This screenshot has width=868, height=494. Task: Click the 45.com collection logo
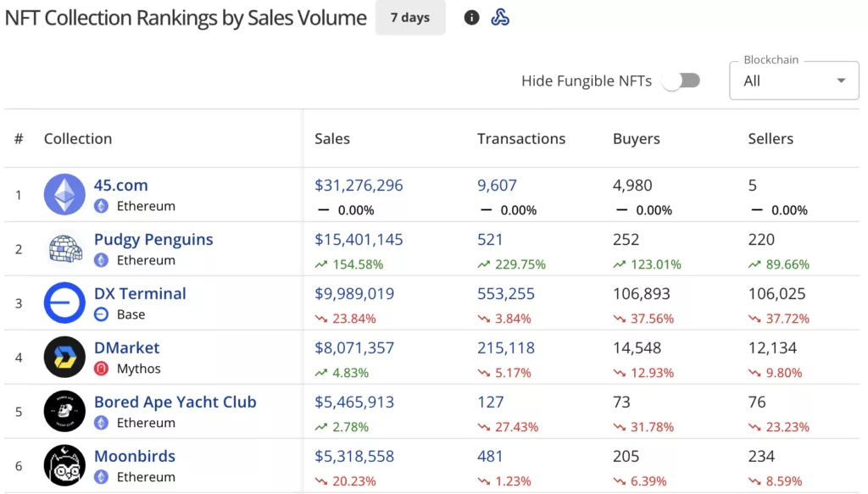click(x=64, y=194)
